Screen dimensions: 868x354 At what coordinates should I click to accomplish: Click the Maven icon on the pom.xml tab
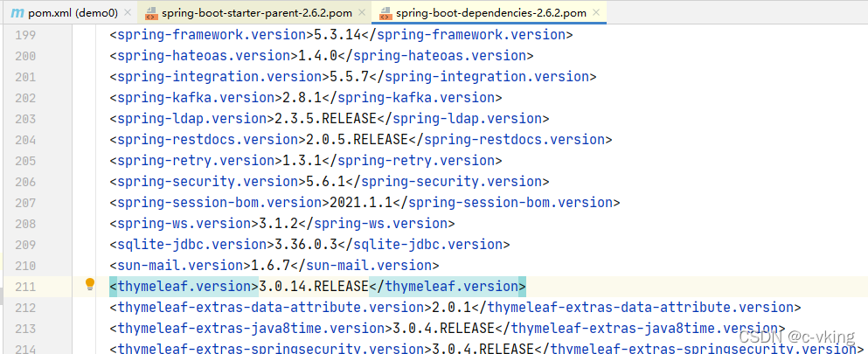point(17,12)
